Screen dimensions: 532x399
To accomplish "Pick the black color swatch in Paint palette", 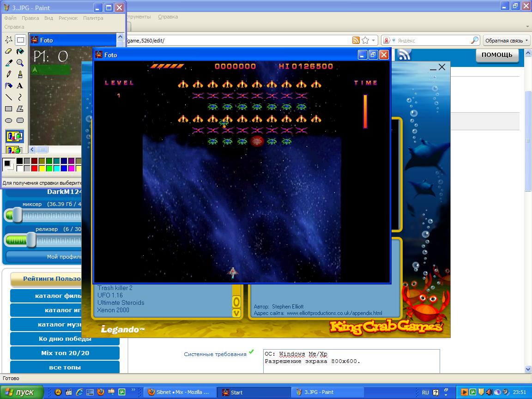I will 20,161.
